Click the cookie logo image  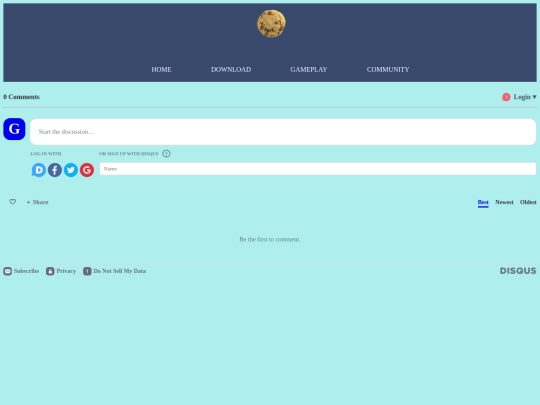[x=271, y=24]
